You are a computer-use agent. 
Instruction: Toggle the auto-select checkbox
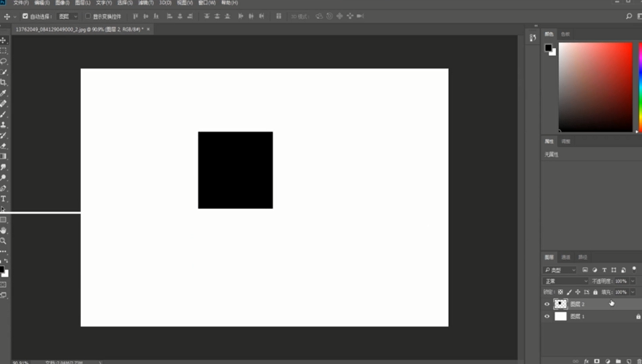[25, 16]
